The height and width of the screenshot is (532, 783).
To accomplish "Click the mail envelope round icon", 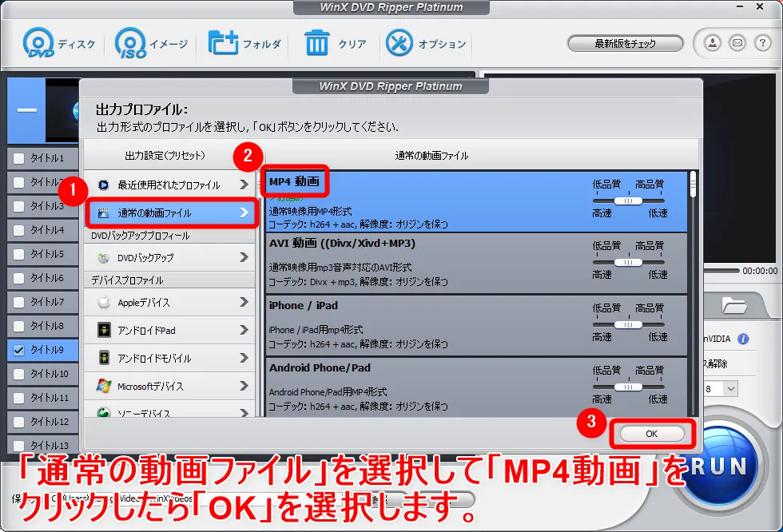I will tap(737, 43).
